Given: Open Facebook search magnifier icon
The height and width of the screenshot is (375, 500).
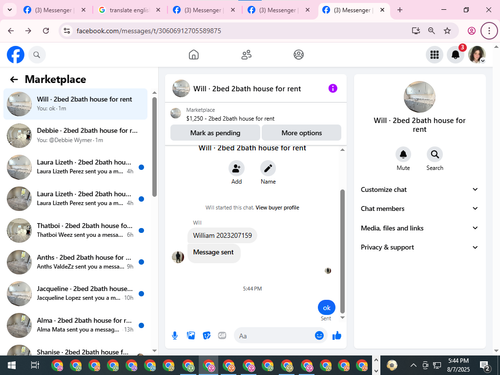Looking at the screenshot, I should tap(37, 55).
